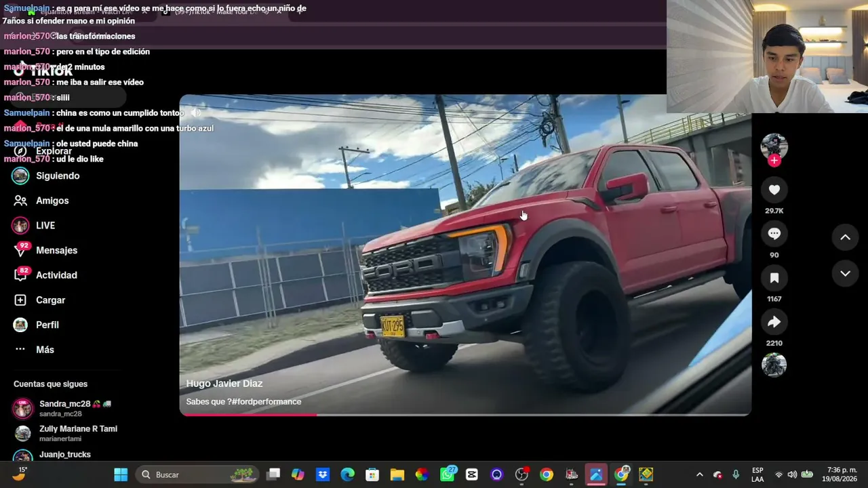Open Dropbox from the taskbar

(x=323, y=474)
